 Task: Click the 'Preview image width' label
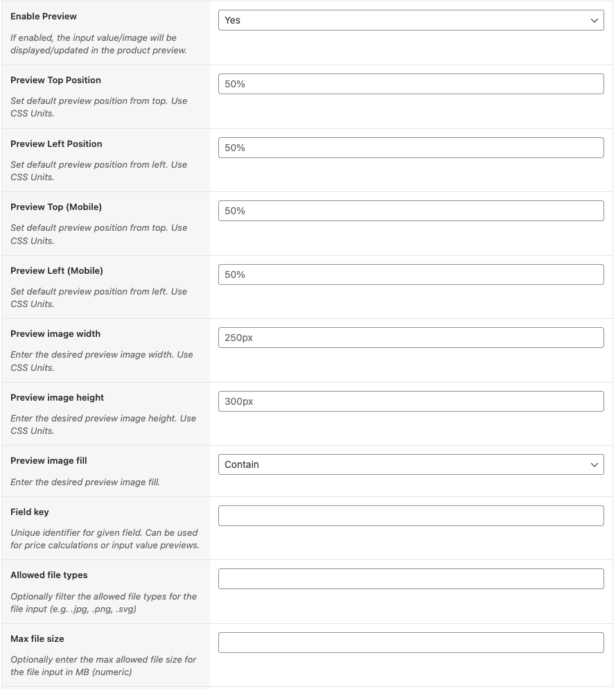click(55, 333)
